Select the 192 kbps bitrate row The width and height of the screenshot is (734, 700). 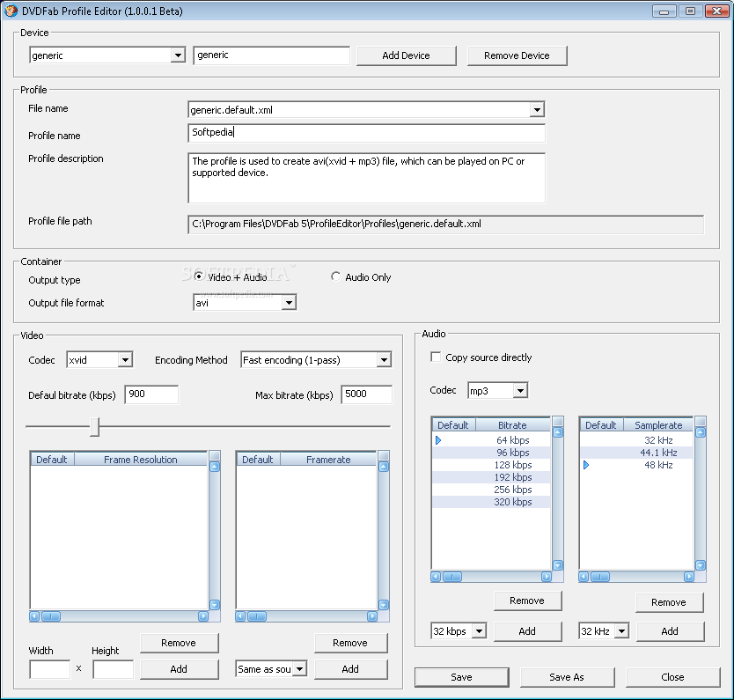(491, 477)
